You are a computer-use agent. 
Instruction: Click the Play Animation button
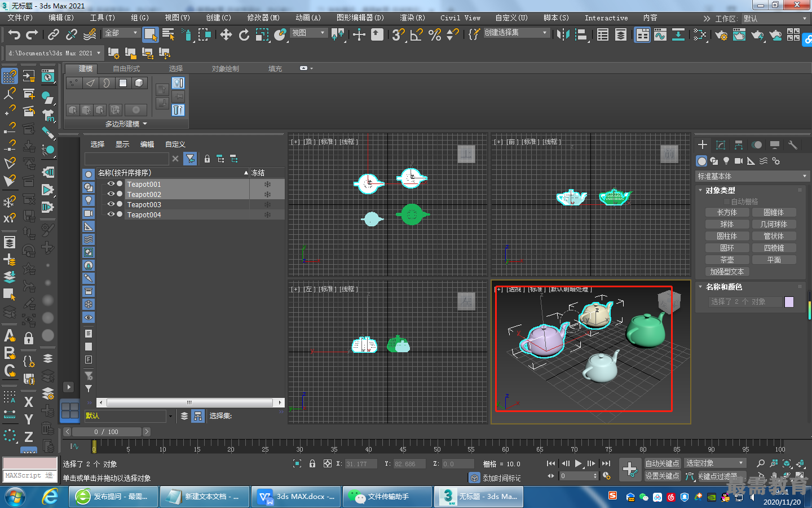click(x=578, y=463)
